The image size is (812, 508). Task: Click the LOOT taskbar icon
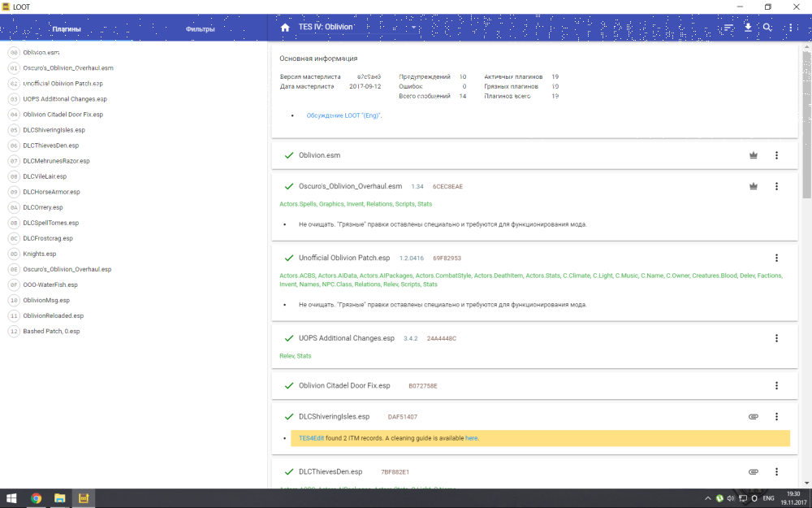[x=84, y=498]
